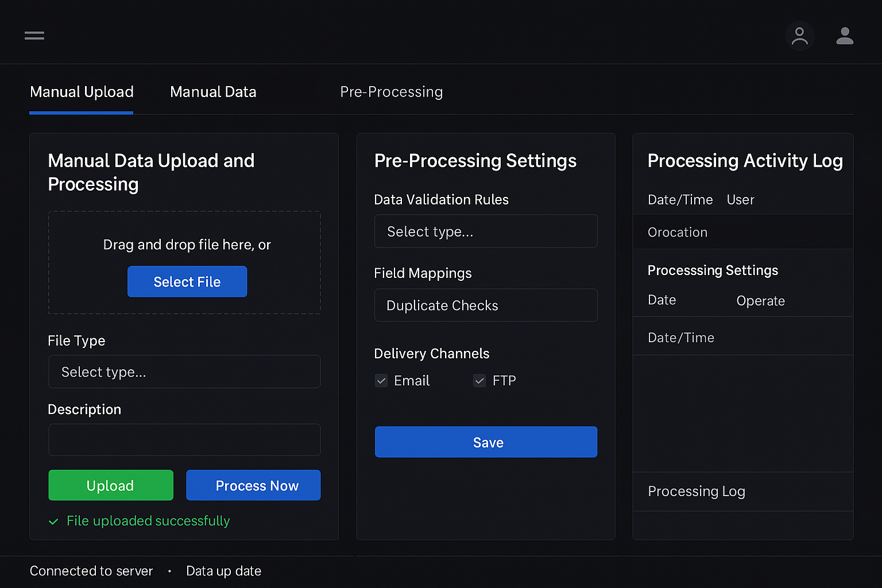Open the File Type dropdown

(184, 372)
